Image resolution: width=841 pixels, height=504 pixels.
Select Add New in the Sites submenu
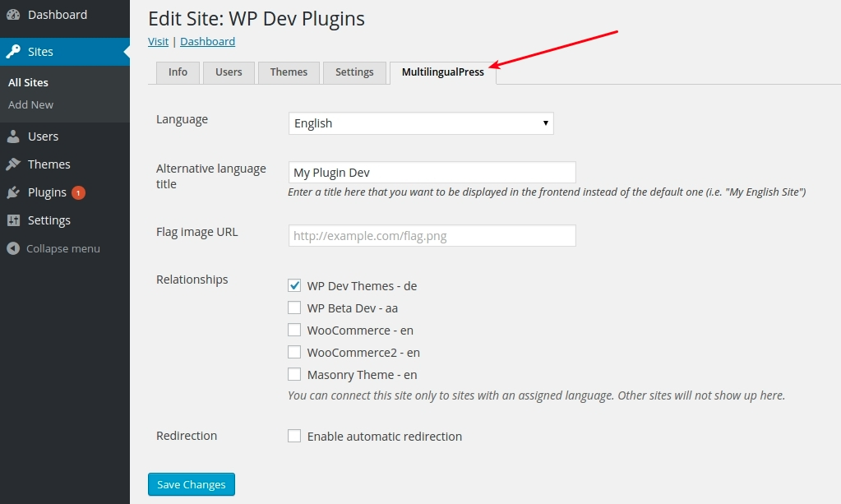pos(30,104)
